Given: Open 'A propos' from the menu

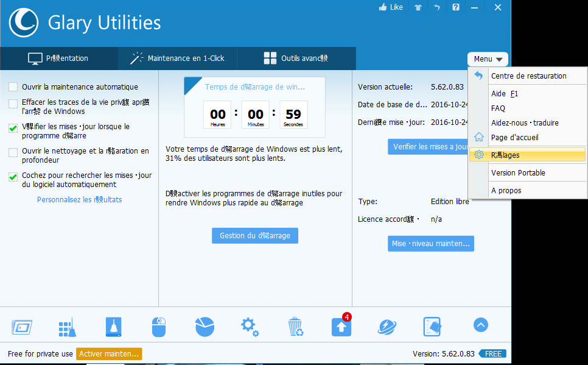Looking at the screenshot, I should pos(527,190).
